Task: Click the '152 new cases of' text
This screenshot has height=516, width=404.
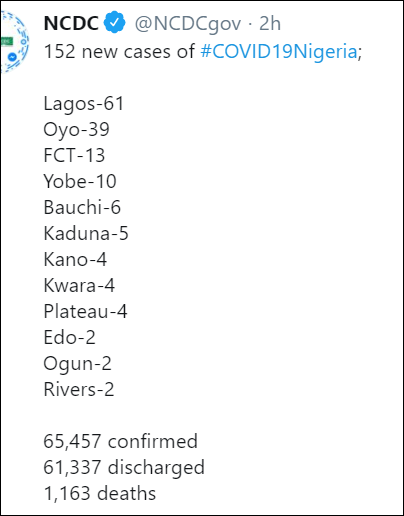Action: click(119, 52)
